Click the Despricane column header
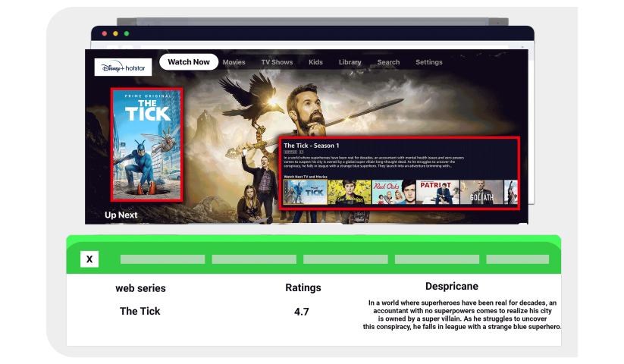The width and height of the screenshot is (624, 364). (452, 286)
